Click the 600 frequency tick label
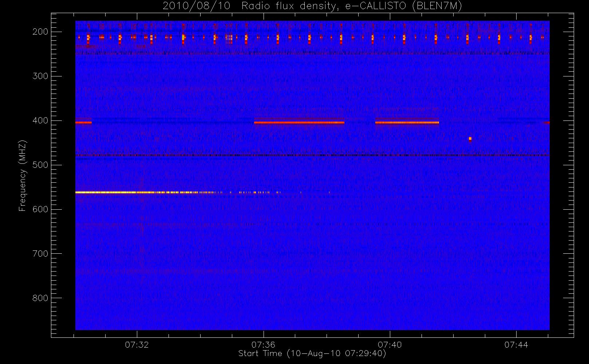 tap(40, 209)
